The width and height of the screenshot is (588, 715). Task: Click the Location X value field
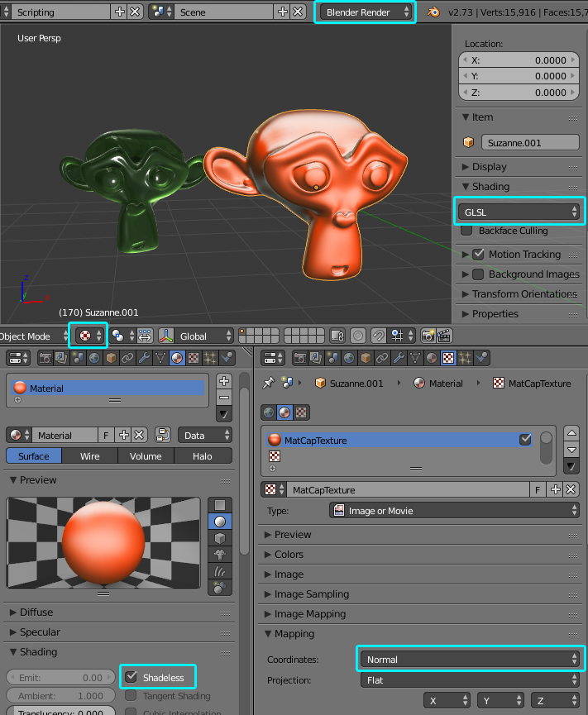coord(519,60)
